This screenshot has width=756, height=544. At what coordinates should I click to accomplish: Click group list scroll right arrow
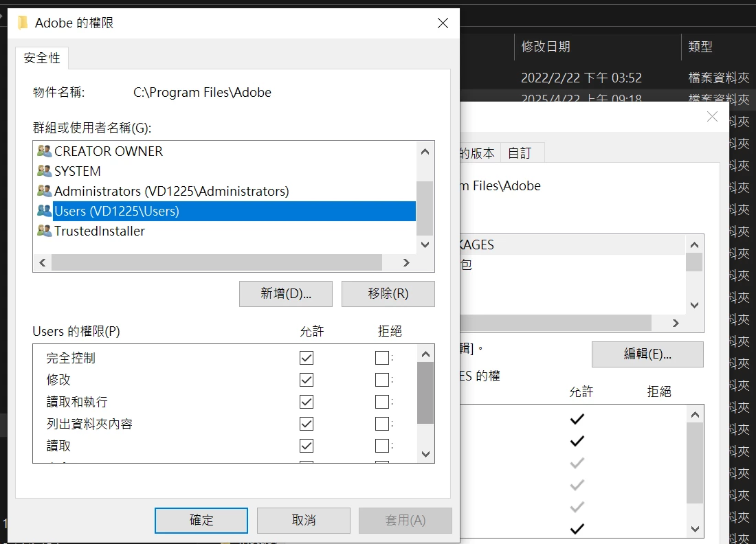[x=406, y=262]
